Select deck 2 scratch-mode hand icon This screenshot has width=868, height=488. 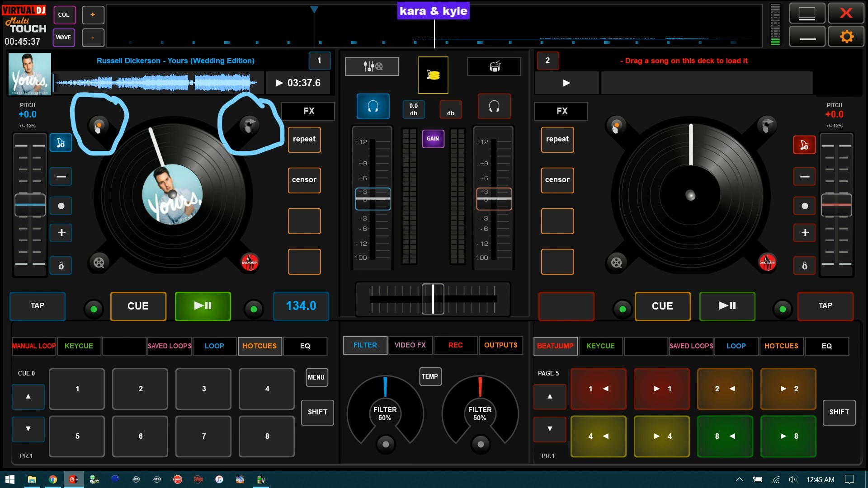point(767,125)
